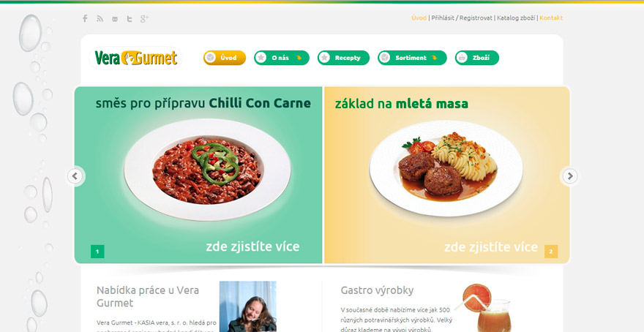Open the Zboží basket menu item
The height and width of the screenshot is (332, 644).
click(x=477, y=58)
